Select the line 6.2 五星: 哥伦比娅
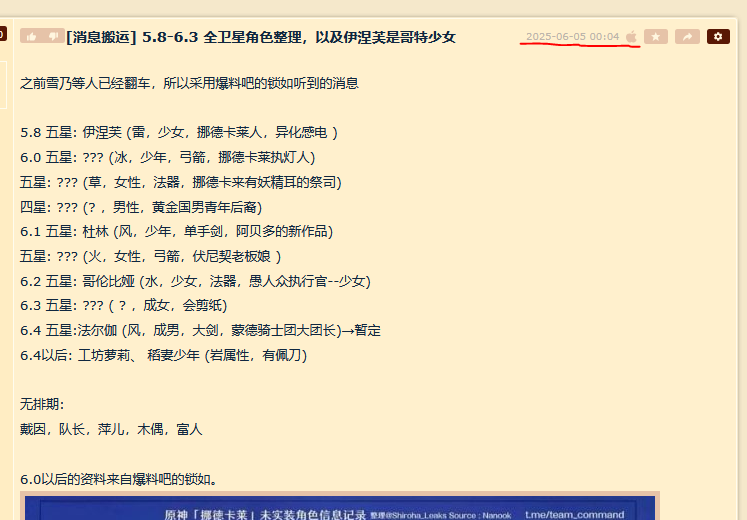 (x=195, y=281)
